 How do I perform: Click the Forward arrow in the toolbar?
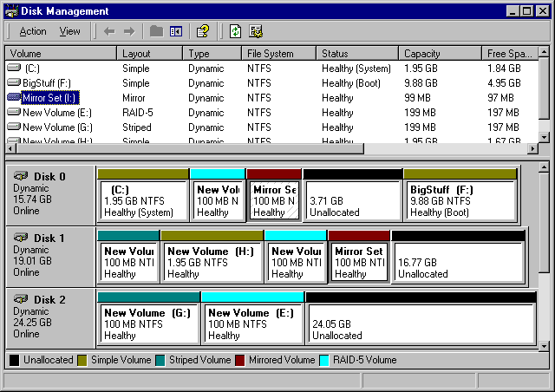click(129, 31)
